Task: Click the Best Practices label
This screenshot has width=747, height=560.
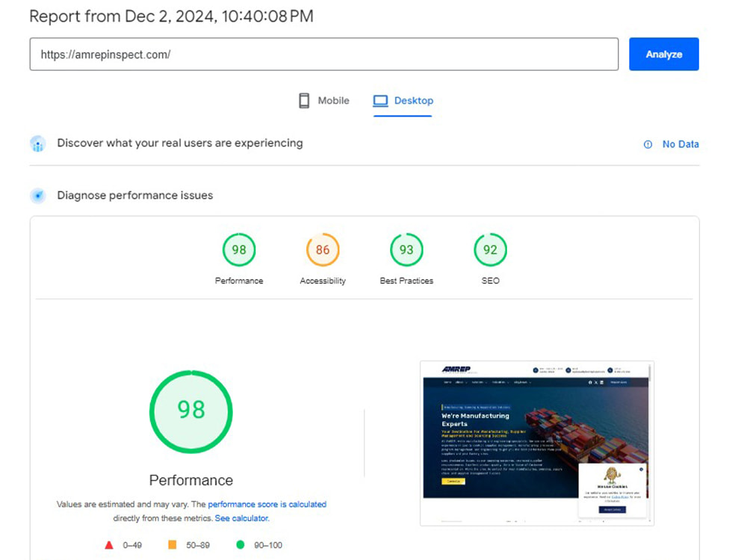Action: 406,281
